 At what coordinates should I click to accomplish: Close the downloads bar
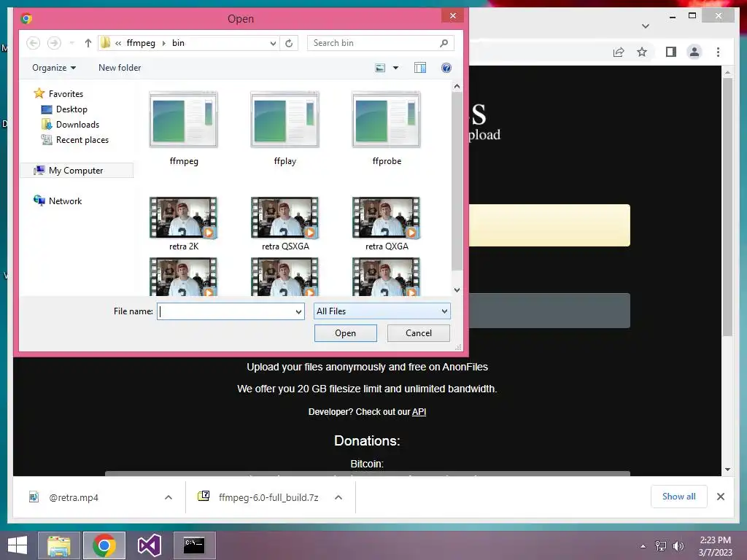pyautogui.click(x=721, y=497)
